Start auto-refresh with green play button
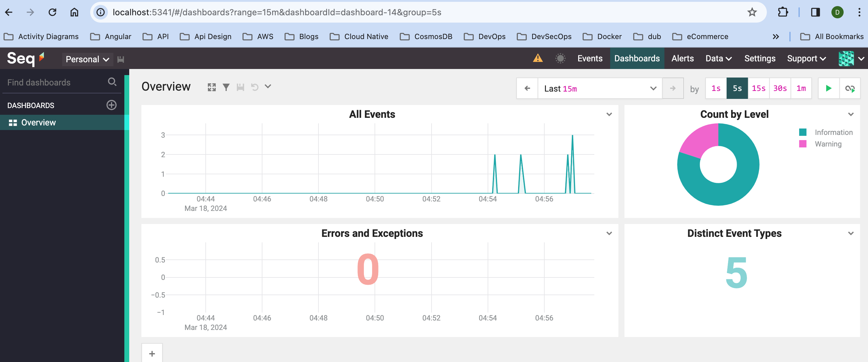This screenshot has width=868, height=362. pos(829,89)
